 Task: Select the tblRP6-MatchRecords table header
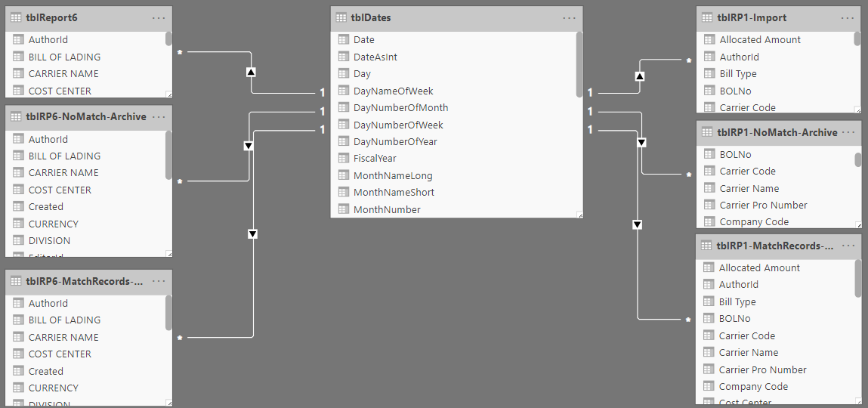pos(88,282)
